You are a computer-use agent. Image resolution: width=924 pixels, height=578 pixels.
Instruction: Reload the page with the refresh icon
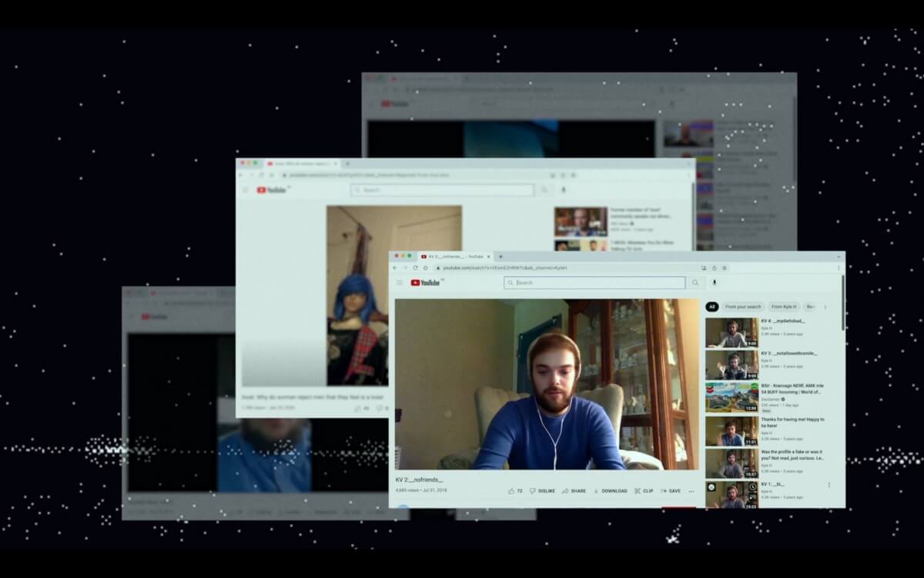pos(415,267)
